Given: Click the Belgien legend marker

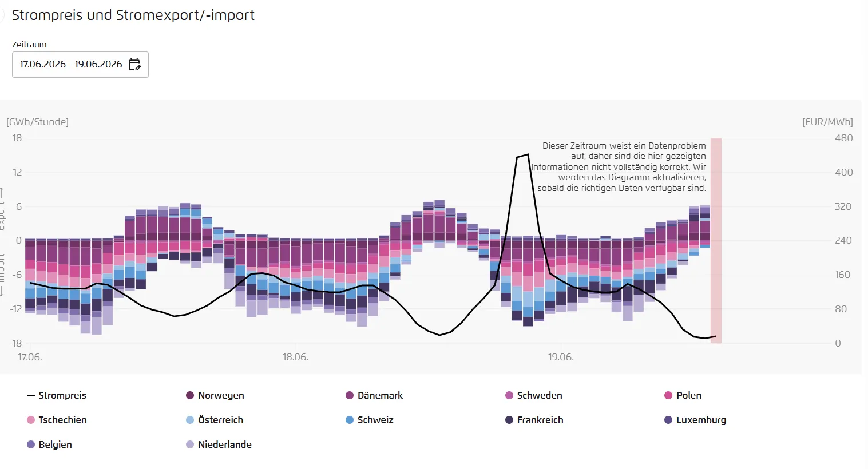Looking at the screenshot, I should (x=31, y=444).
